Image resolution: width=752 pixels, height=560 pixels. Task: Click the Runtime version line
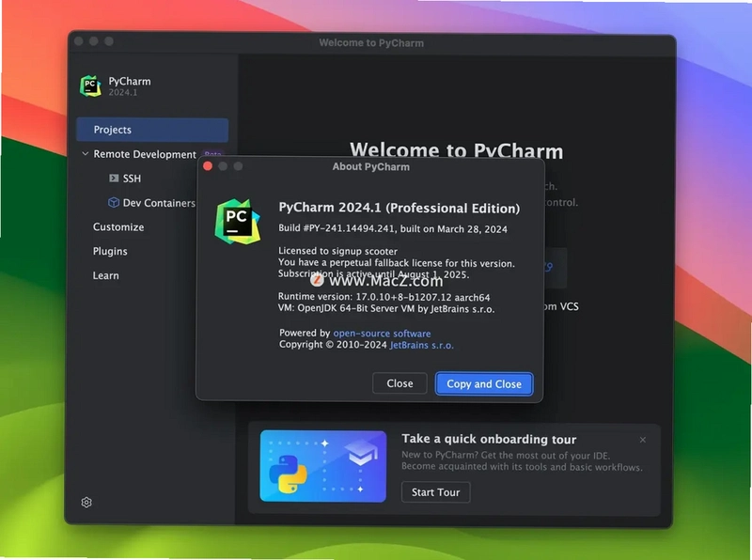click(384, 297)
